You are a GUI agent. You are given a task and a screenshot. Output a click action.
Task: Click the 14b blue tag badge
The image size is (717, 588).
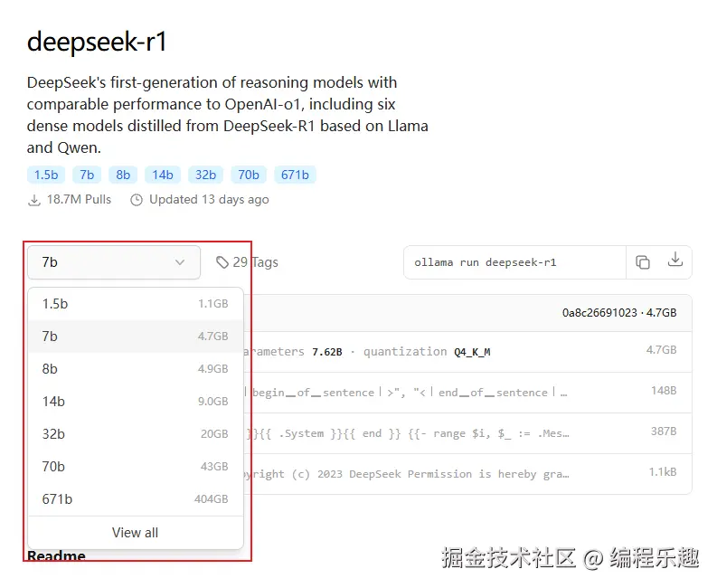[x=163, y=175]
